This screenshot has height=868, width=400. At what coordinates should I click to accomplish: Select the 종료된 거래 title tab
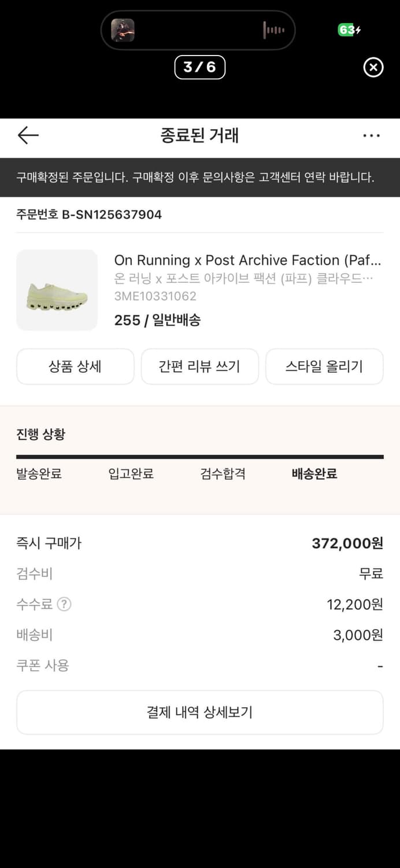[x=200, y=135]
